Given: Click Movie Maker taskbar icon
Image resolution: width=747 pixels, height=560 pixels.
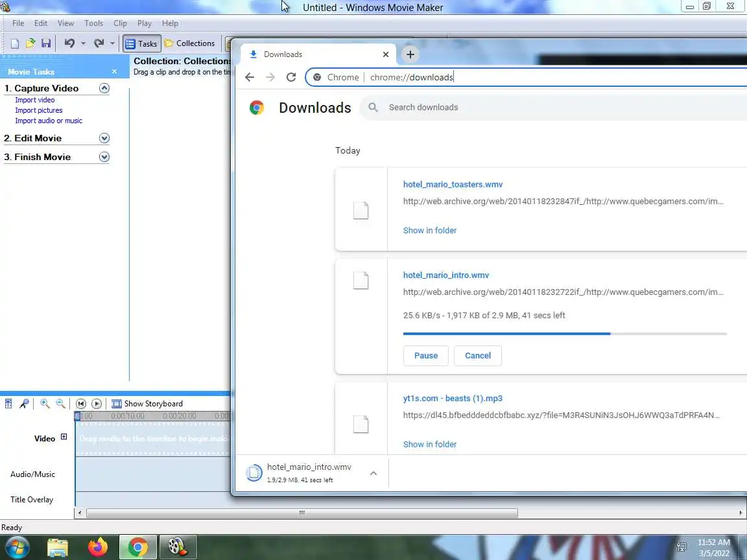Looking at the screenshot, I should click(x=178, y=547).
